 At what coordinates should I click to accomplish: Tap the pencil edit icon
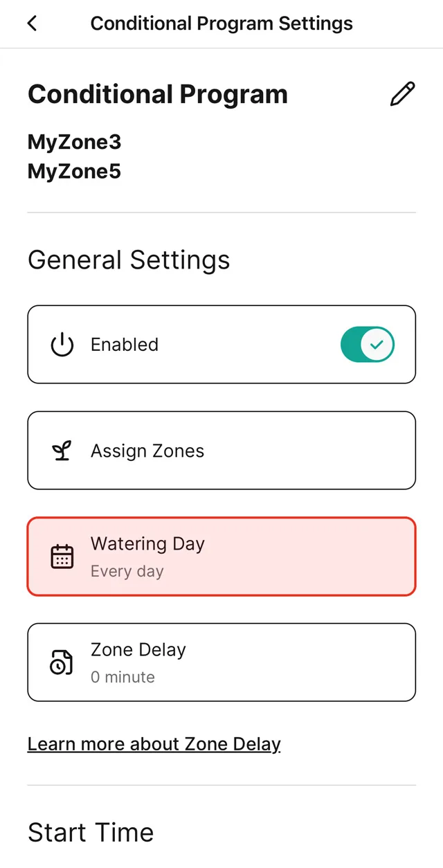pos(402,94)
